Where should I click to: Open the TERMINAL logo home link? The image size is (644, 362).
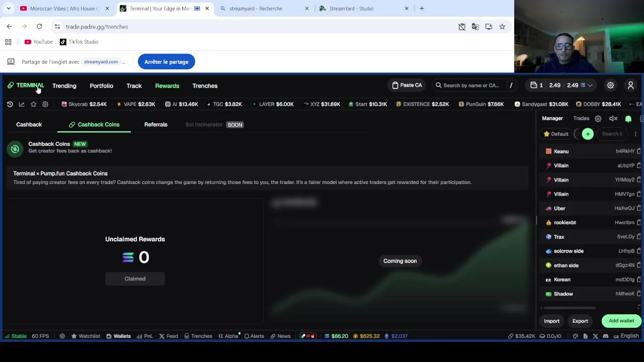pos(26,85)
